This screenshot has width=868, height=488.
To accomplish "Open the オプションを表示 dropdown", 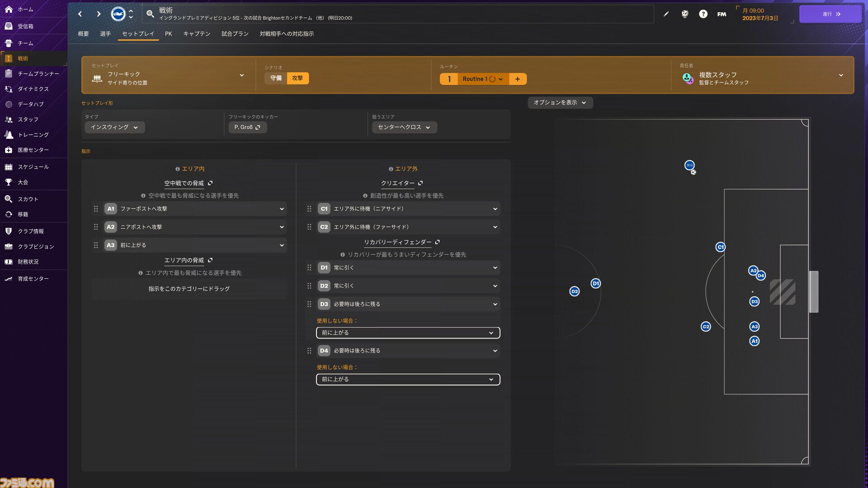I will 560,103.
